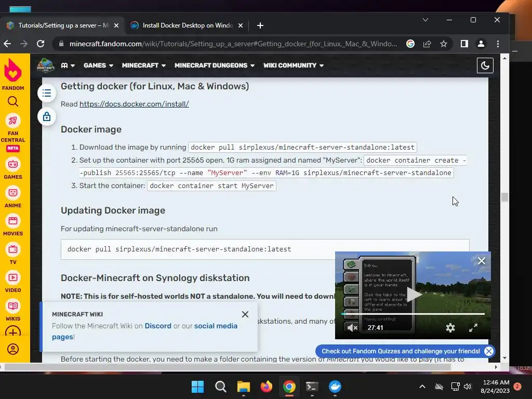This screenshot has height=399, width=532.
Task: Click the address bar URL field
Action: point(233,44)
